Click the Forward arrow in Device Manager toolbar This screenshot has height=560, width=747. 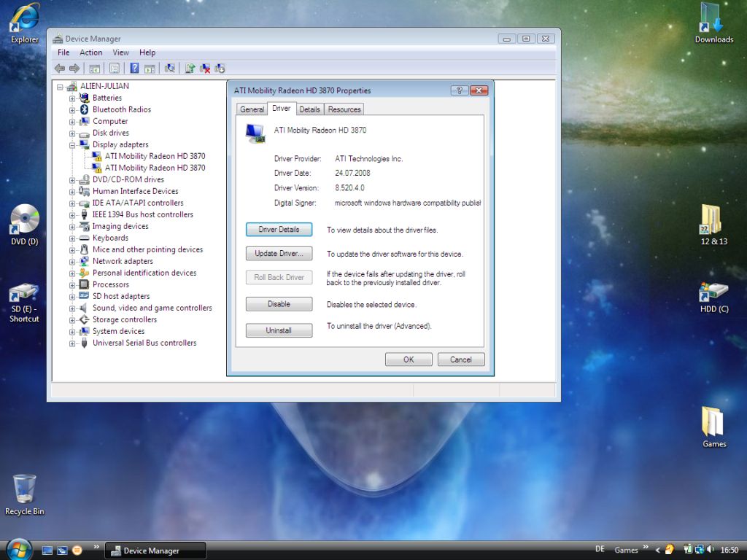coord(74,69)
